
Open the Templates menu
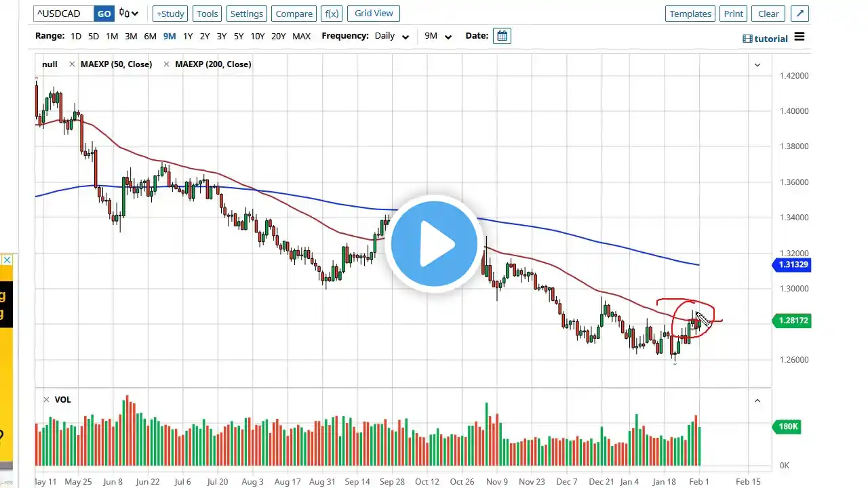point(690,14)
